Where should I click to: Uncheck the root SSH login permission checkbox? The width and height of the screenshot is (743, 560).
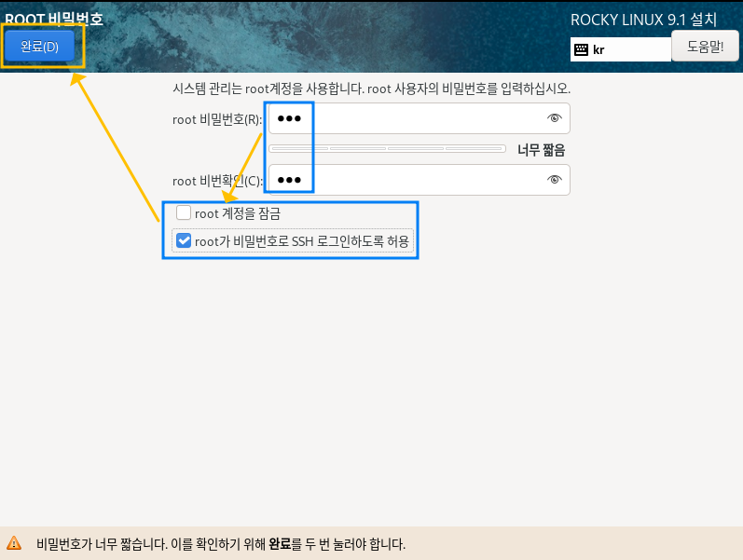point(184,240)
